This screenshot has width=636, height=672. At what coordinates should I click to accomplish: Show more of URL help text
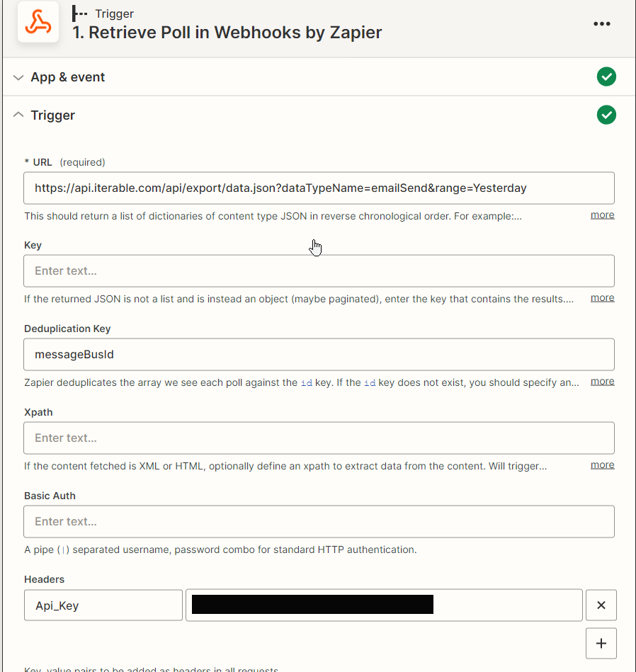point(602,215)
